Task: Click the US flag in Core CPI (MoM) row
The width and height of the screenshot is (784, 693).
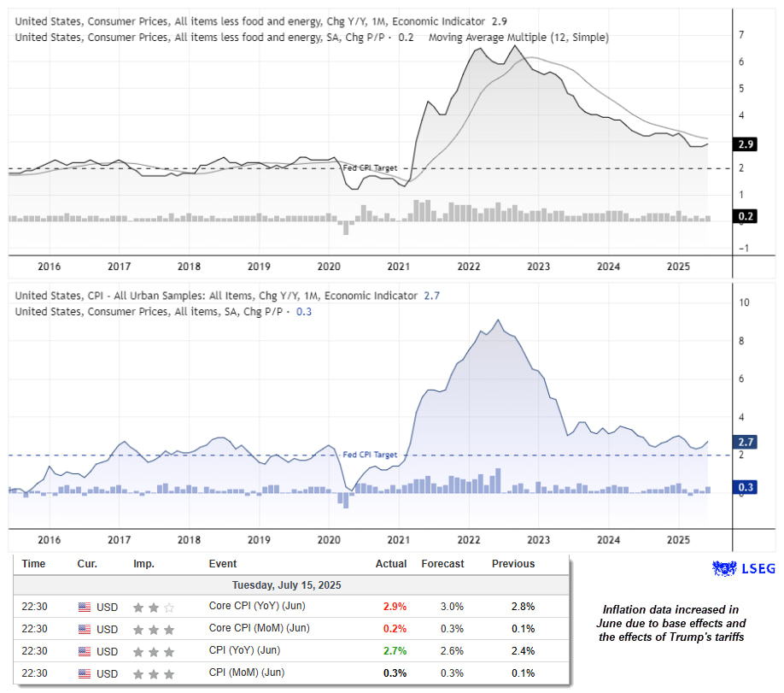Action: (x=84, y=629)
